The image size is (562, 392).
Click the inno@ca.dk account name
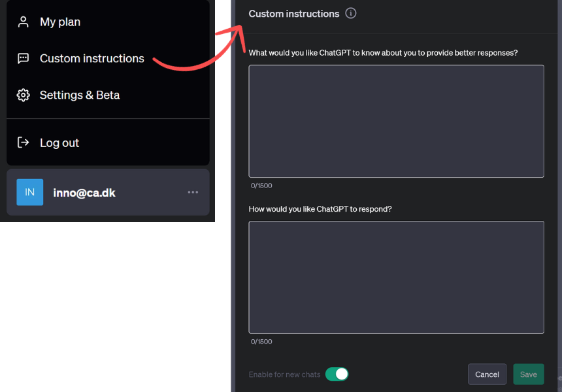pyautogui.click(x=84, y=193)
